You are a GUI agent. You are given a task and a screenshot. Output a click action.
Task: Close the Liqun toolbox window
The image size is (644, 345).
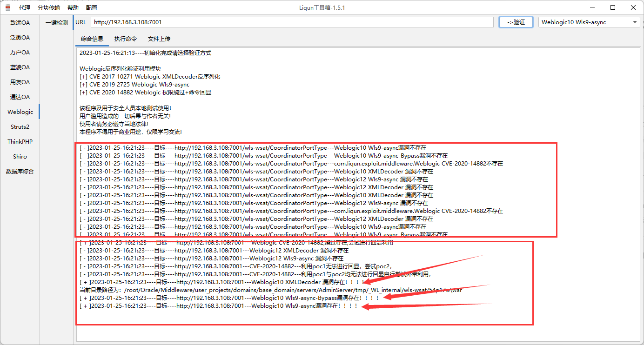633,7
